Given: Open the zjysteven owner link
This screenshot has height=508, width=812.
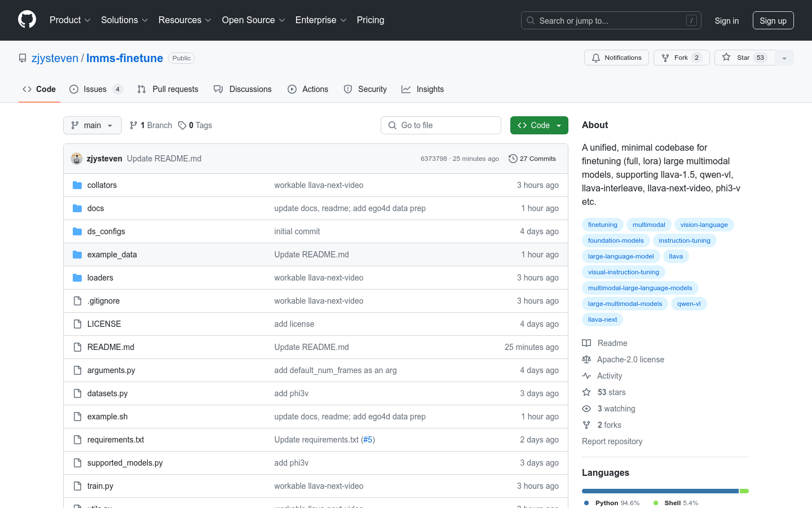Looking at the screenshot, I should click(55, 58).
